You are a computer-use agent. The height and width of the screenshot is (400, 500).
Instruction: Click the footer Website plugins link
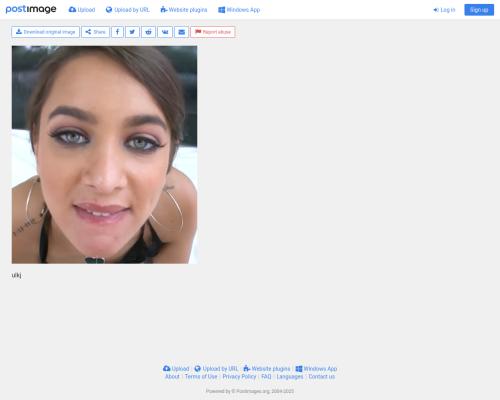(267, 369)
